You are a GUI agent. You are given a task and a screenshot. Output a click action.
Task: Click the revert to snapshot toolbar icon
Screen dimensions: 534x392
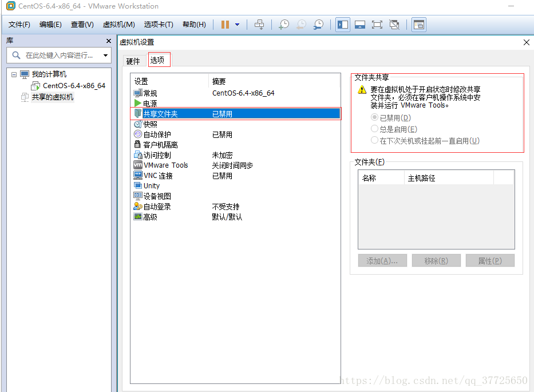(301, 25)
